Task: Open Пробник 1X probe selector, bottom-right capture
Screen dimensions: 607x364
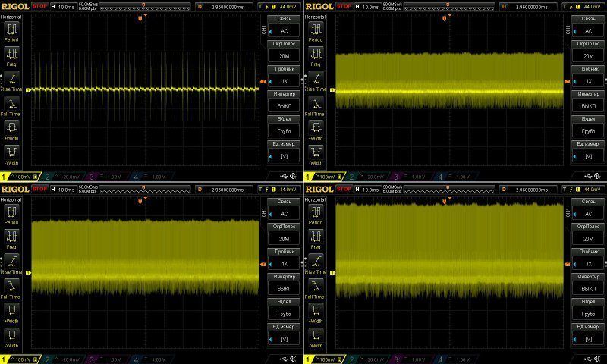Action: (x=587, y=258)
